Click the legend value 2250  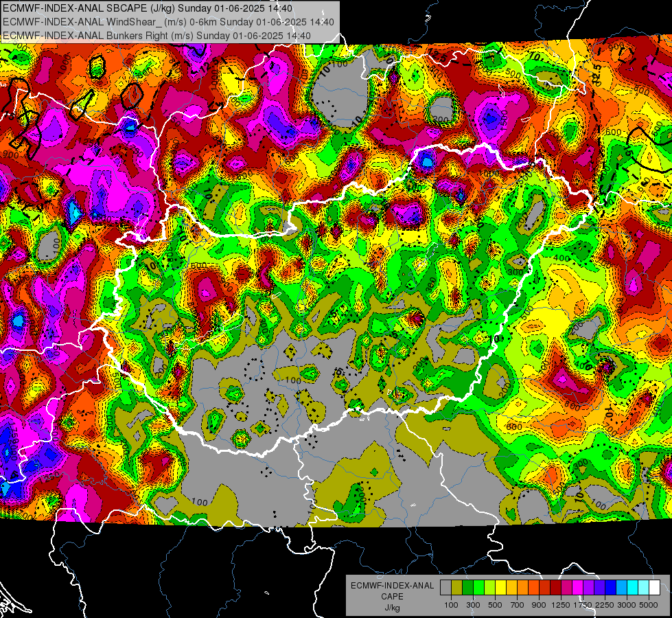605,605
